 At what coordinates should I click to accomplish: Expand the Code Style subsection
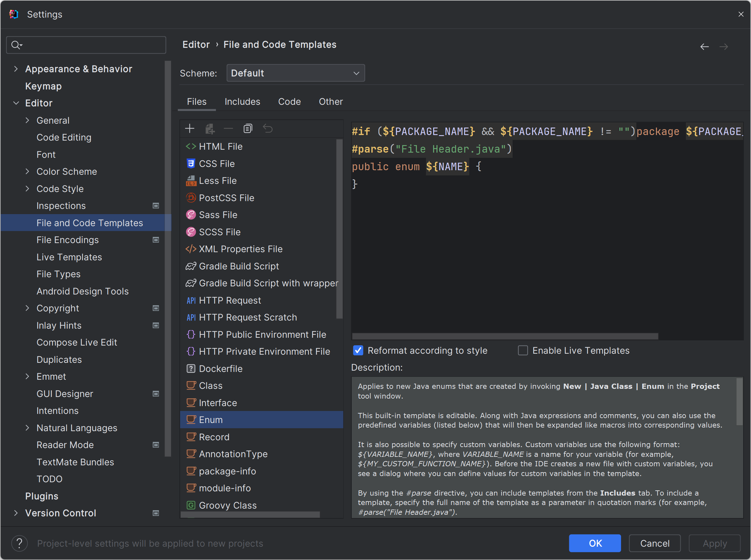[x=27, y=188]
